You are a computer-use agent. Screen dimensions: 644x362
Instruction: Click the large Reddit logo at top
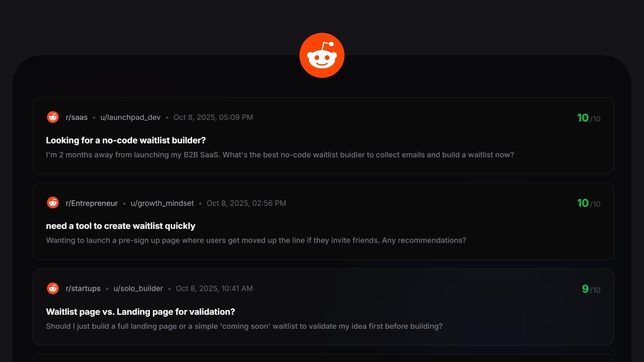[322, 55]
